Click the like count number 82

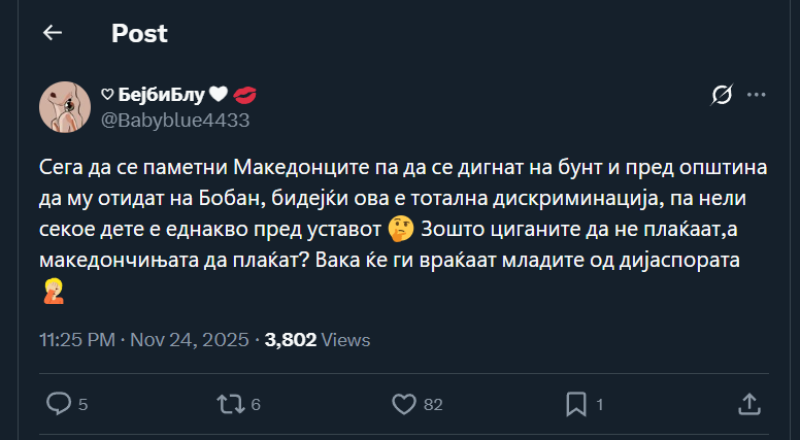click(433, 405)
